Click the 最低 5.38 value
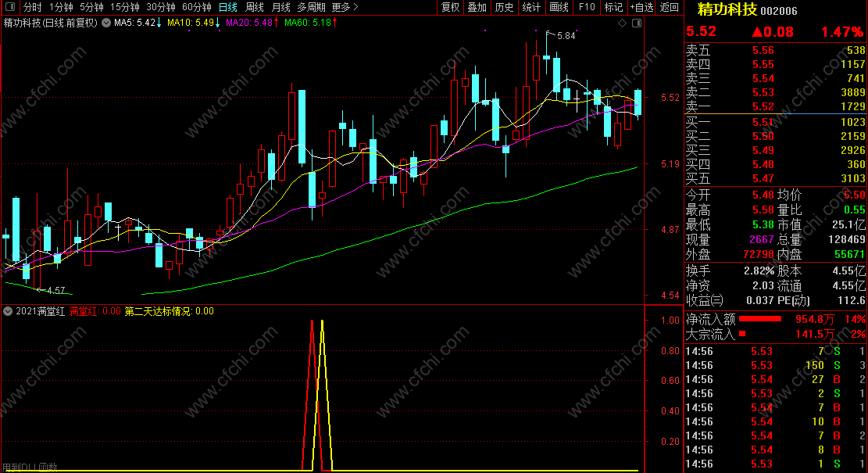868x473 pixels. pos(763,225)
